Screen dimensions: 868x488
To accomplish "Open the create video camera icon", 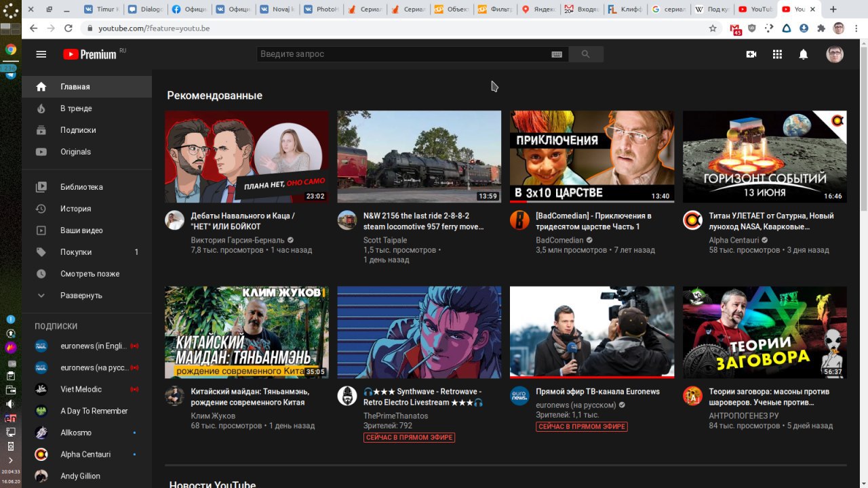I will pyautogui.click(x=751, y=54).
